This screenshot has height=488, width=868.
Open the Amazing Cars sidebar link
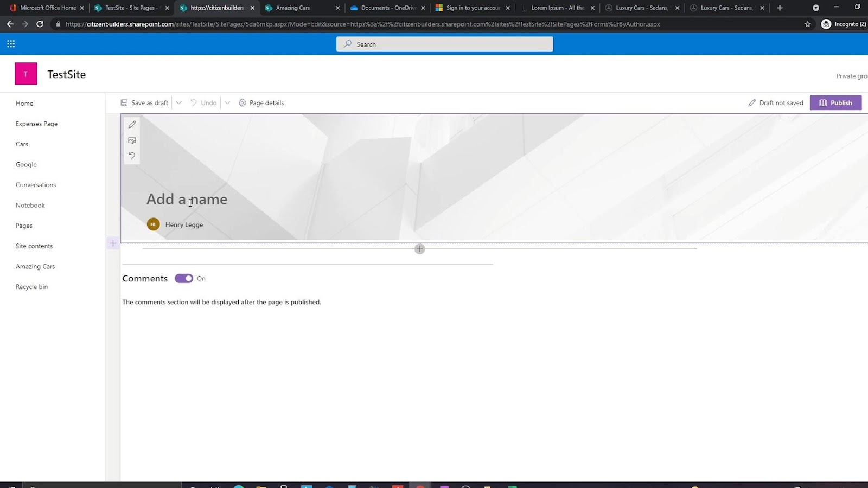tap(35, 266)
